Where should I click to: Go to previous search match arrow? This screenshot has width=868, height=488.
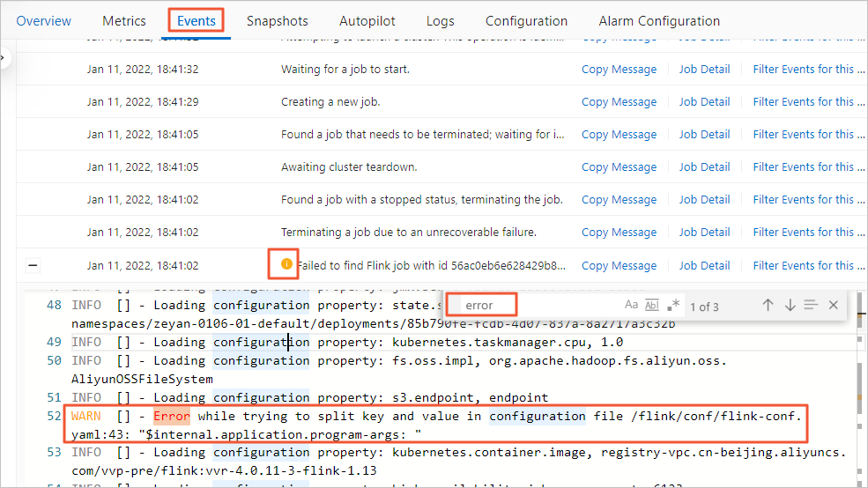pyautogui.click(x=768, y=306)
